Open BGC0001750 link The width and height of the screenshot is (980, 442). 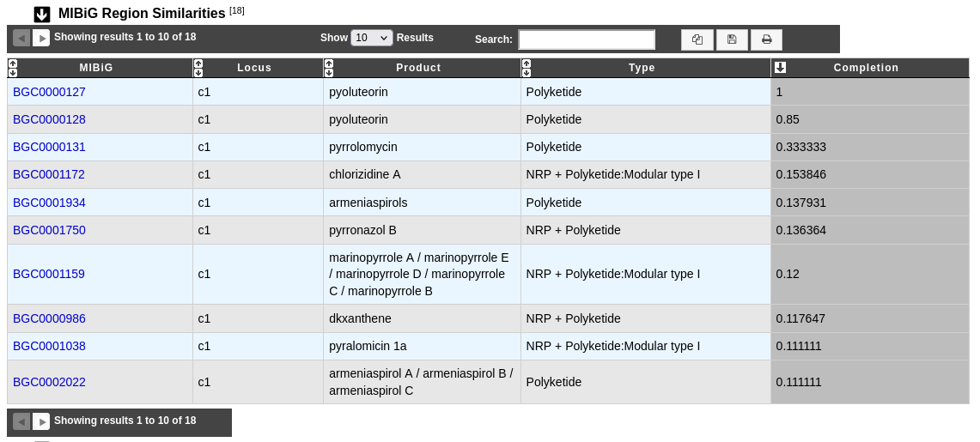pos(49,230)
